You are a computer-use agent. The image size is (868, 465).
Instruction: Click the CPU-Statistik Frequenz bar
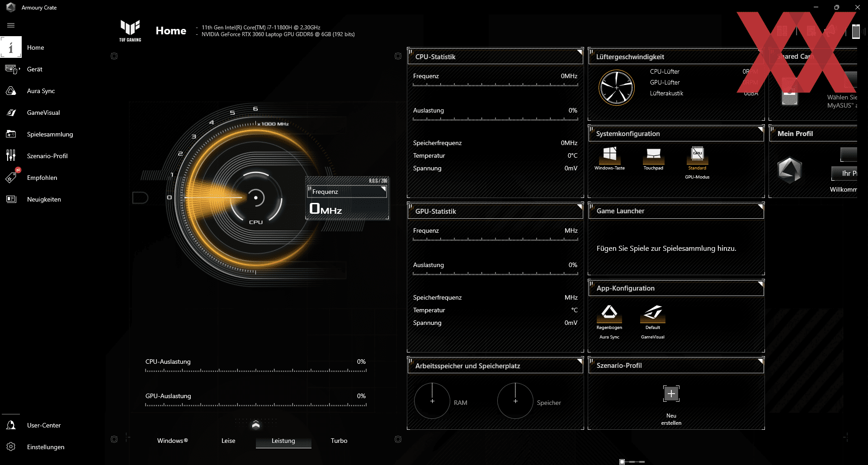(x=495, y=85)
